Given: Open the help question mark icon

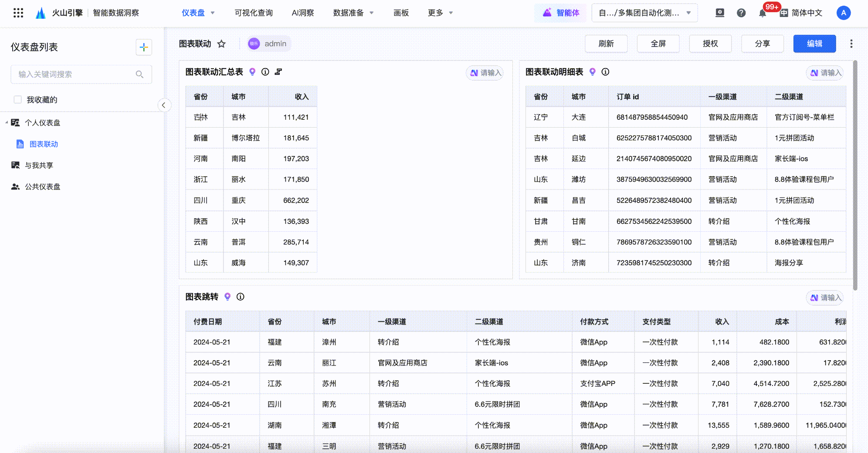Looking at the screenshot, I should point(741,13).
